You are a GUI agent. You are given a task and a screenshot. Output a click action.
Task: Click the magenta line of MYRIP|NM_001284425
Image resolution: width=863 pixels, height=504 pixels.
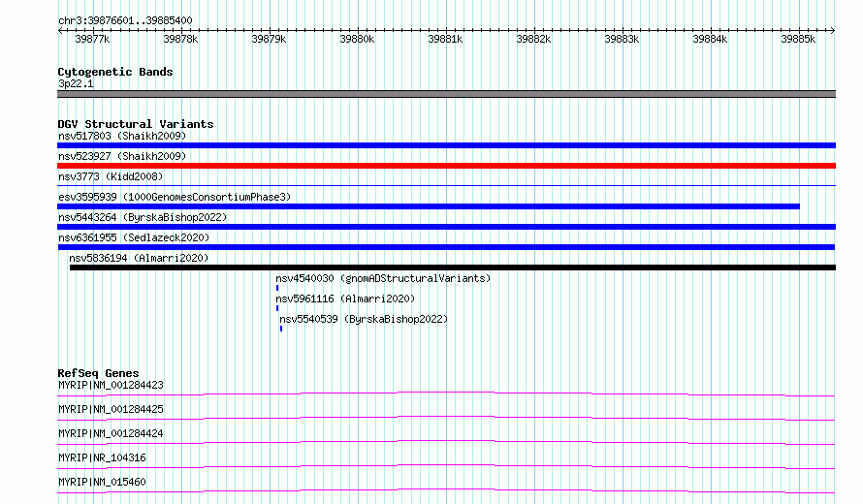446,418
